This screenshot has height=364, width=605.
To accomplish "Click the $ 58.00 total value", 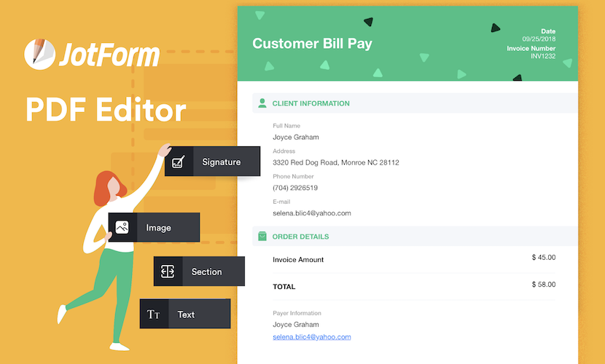I will (x=543, y=284).
